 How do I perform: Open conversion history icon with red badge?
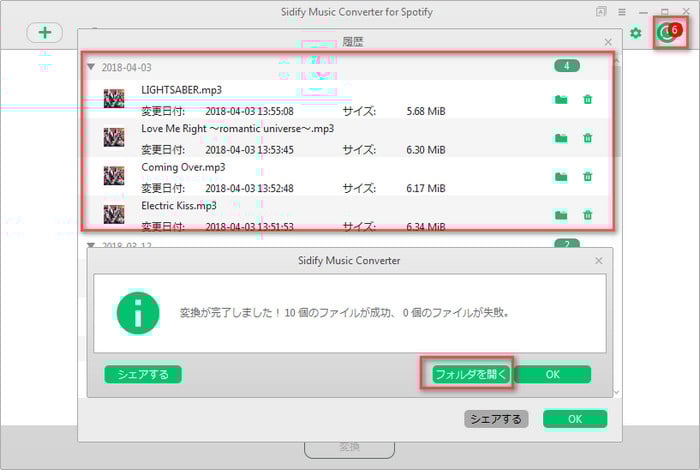pyautogui.click(x=670, y=32)
